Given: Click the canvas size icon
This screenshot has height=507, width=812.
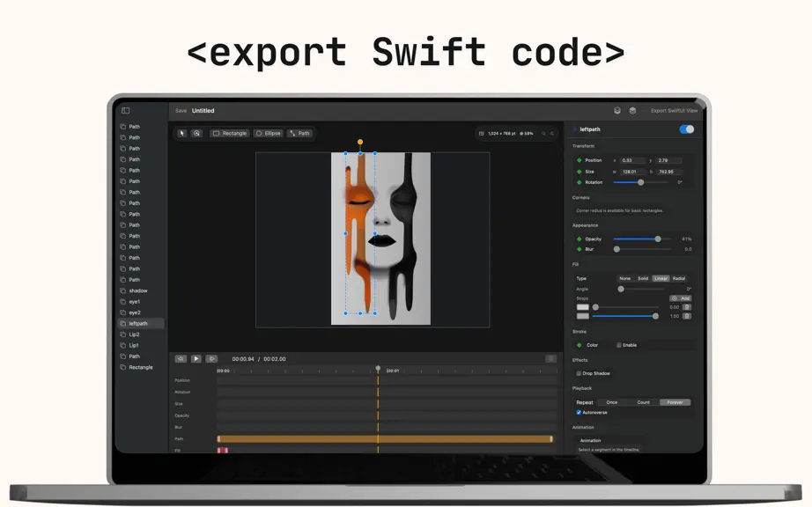Looking at the screenshot, I should [x=482, y=134].
